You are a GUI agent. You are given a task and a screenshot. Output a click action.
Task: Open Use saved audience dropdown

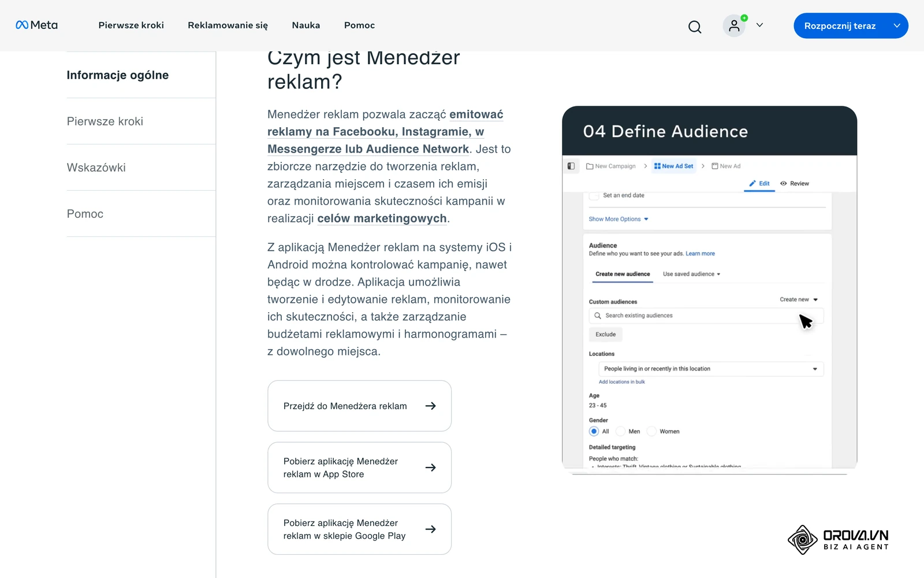pos(691,274)
